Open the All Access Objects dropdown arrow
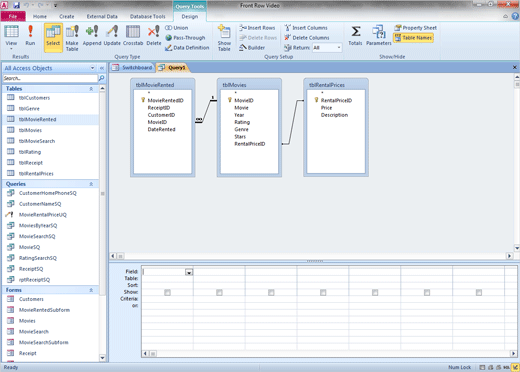The height and width of the screenshot is (372, 520). click(x=92, y=68)
